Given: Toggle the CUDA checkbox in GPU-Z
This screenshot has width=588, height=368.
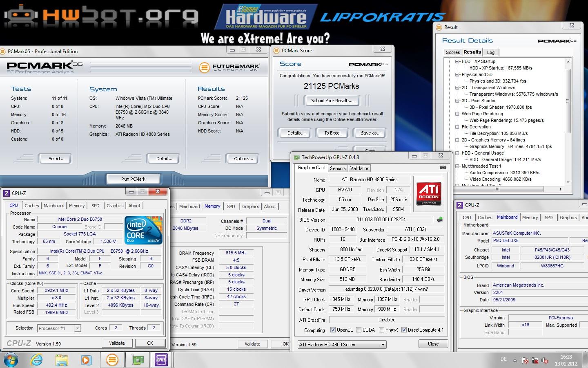Looking at the screenshot, I should 359,330.
